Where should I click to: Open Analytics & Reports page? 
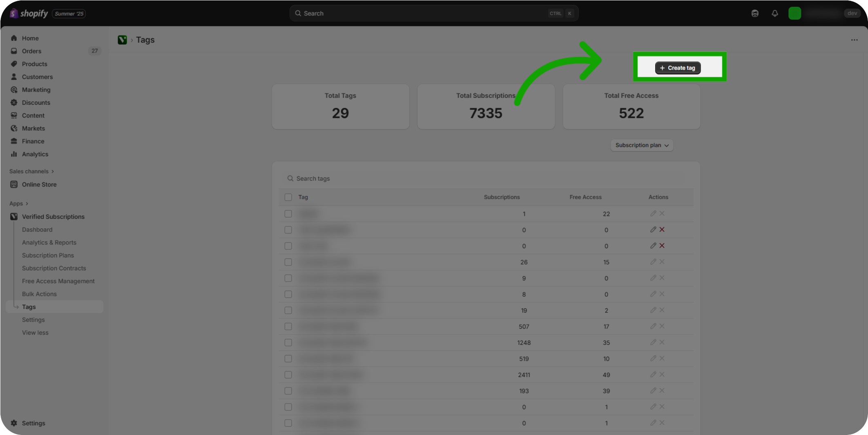click(49, 242)
